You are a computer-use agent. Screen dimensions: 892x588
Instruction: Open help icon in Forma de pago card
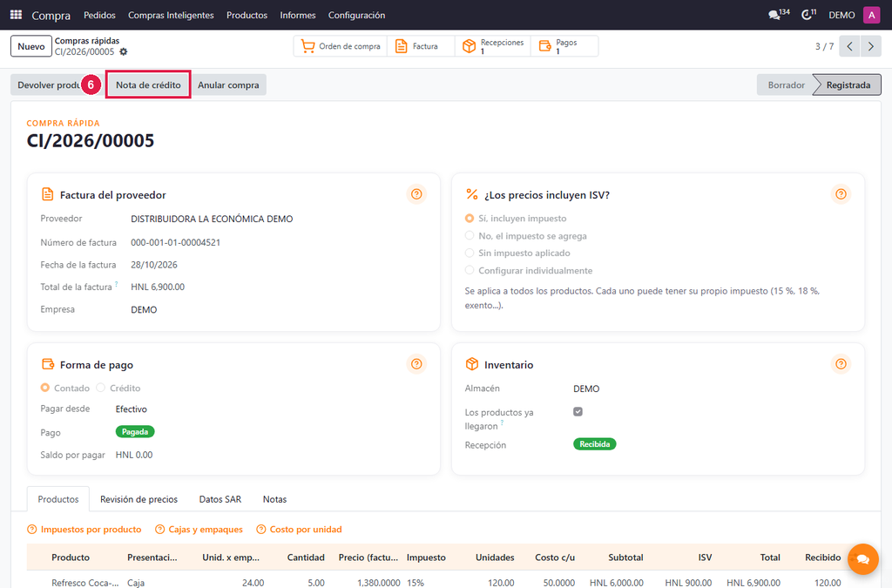416,364
